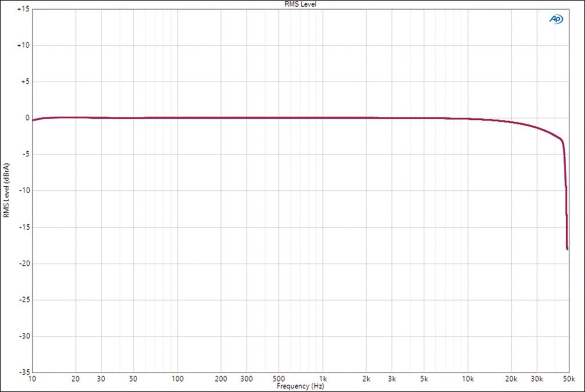This screenshot has width=585, height=392.
Task: Click the '-10' y-axis tick label
Action: (24, 190)
